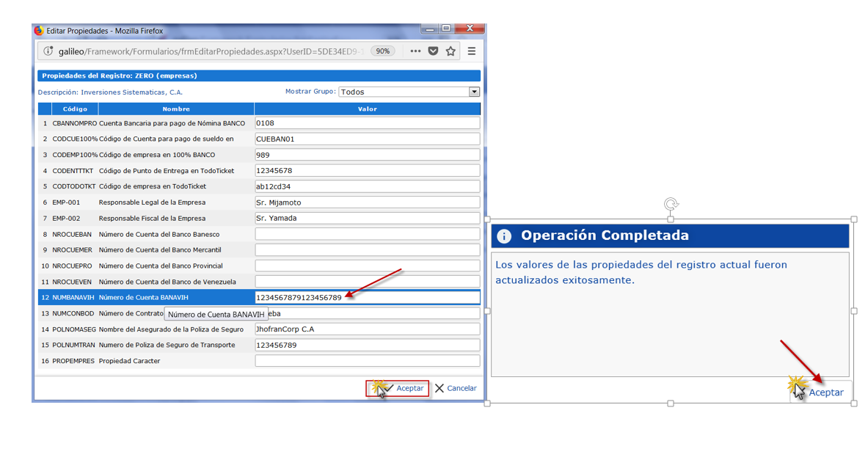Image resolution: width=868 pixels, height=457 pixels.
Task: Click the Pocket save icon
Action: tap(433, 51)
